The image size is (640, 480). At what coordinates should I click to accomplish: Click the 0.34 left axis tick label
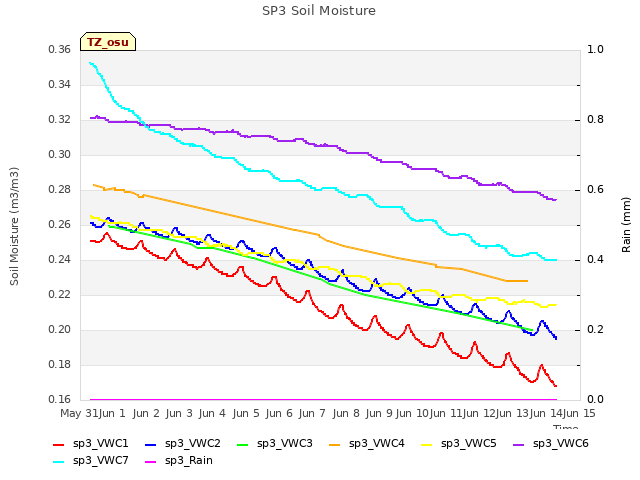(x=60, y=84)
